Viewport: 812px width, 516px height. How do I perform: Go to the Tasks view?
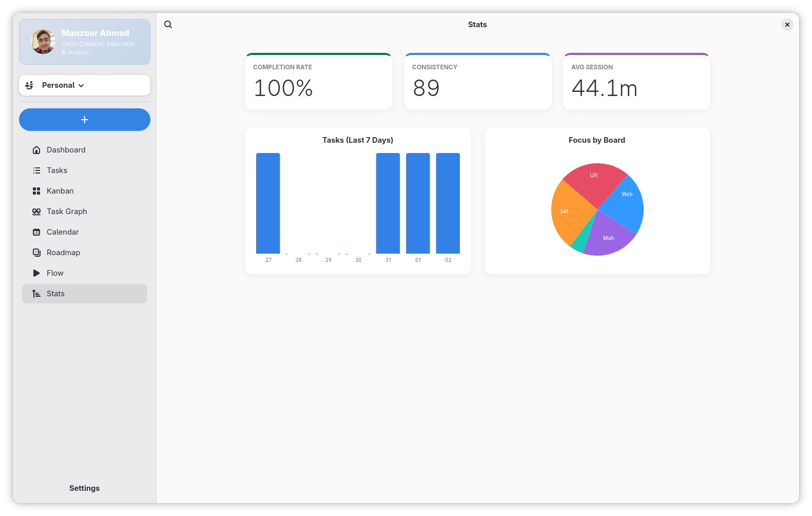click(85, 170)
